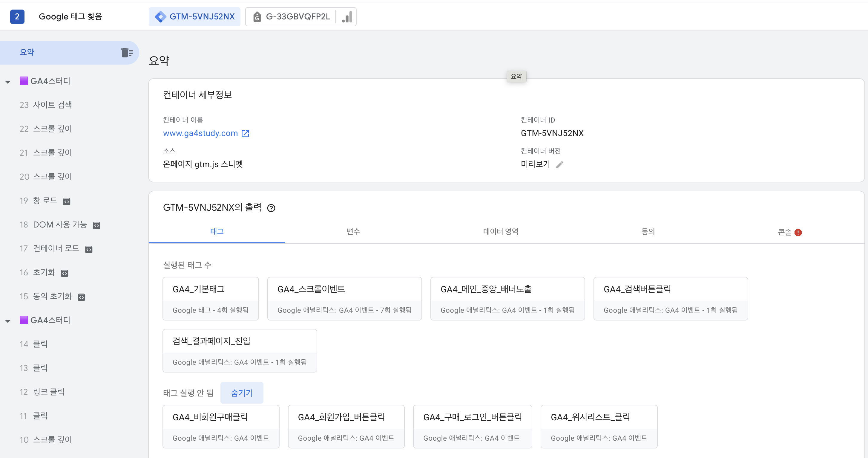Screen dimensions: 868x458
Task: Collapse the first GA4스터디 page group
Action: (8, 82)
